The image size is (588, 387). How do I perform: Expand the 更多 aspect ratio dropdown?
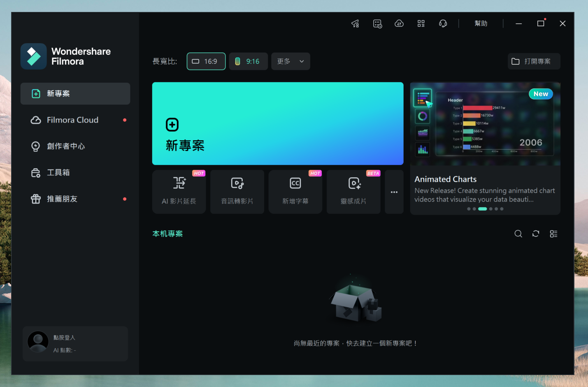[291, 61]
